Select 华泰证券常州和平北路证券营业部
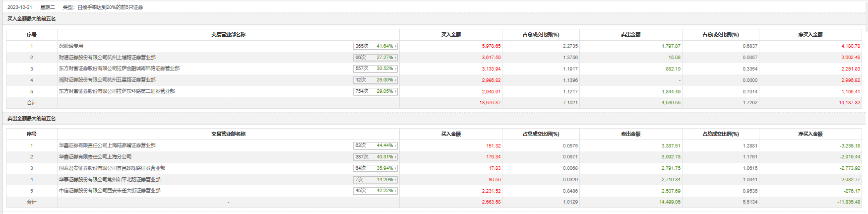868x214 pixels. pyautogui.click(x=110, y=180)
